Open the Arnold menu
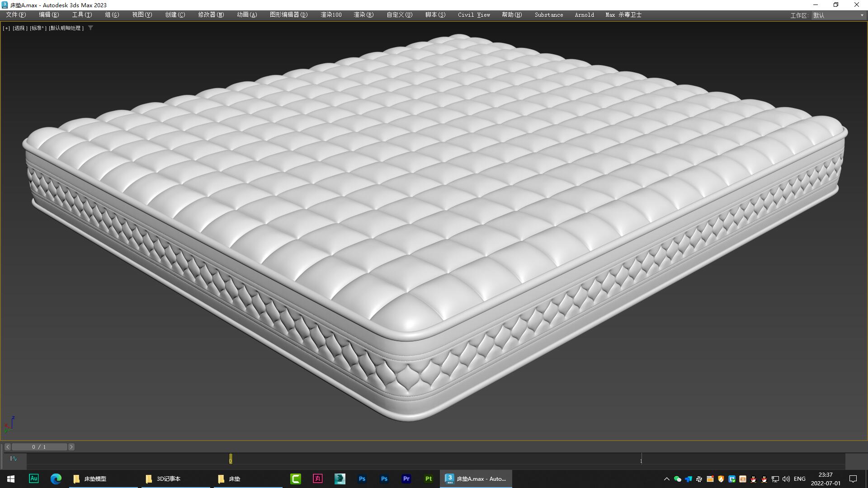 [x=584, y=14]
